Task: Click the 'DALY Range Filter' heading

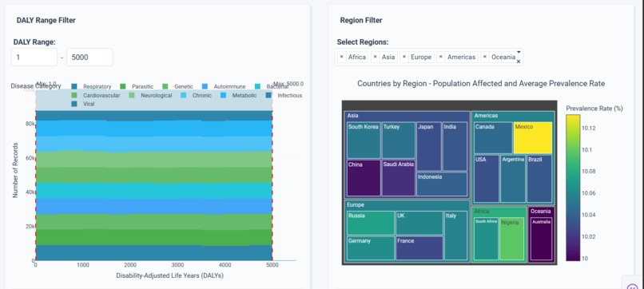Action: (46, 20)
